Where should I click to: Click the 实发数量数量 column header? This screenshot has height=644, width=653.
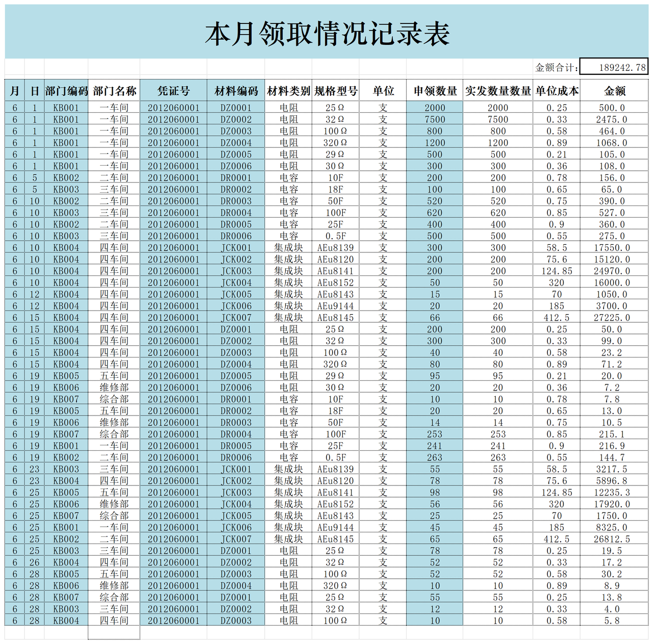click(x=498, y=91)
